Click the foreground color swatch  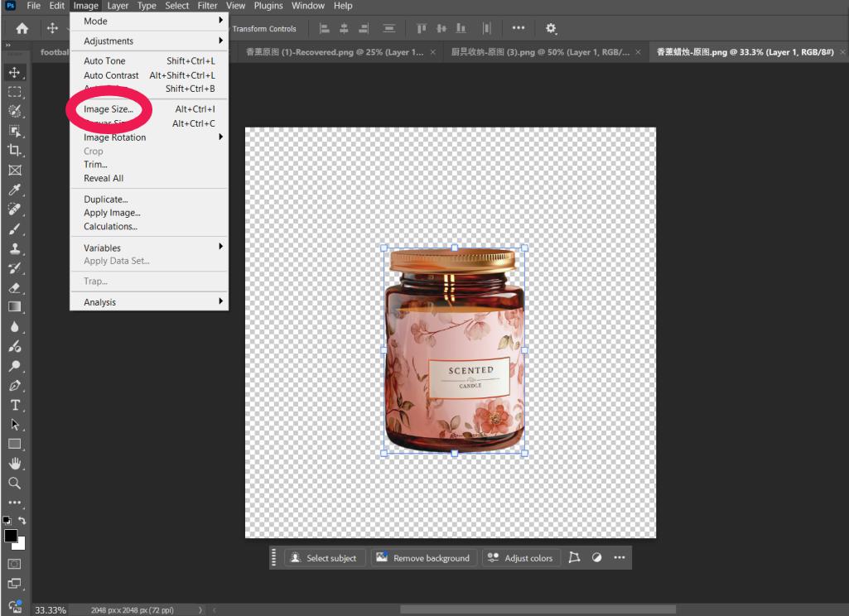tap(10, 536)
